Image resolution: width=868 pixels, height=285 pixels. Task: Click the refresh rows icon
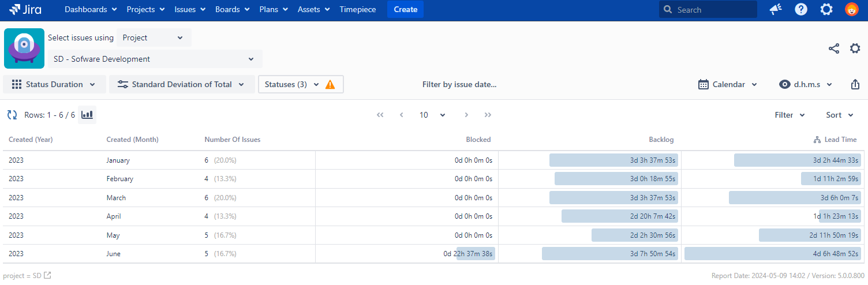pyautogui.click(x=12, y=115)
